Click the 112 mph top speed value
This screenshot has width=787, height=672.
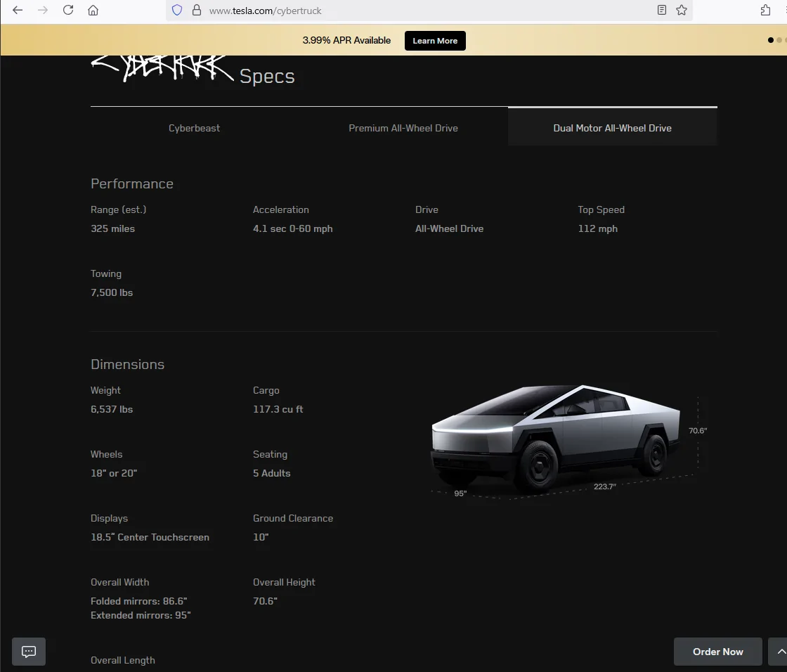tap(598, 228)
